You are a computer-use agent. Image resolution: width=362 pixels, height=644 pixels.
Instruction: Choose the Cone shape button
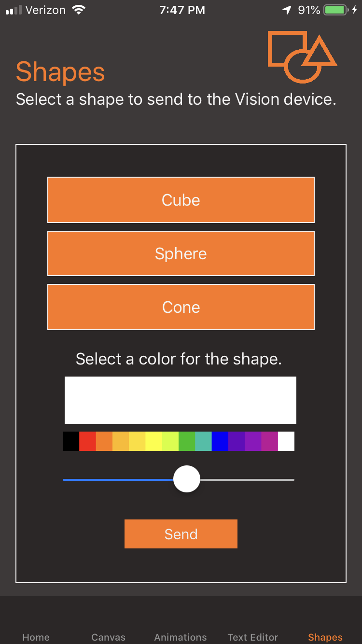181,307
